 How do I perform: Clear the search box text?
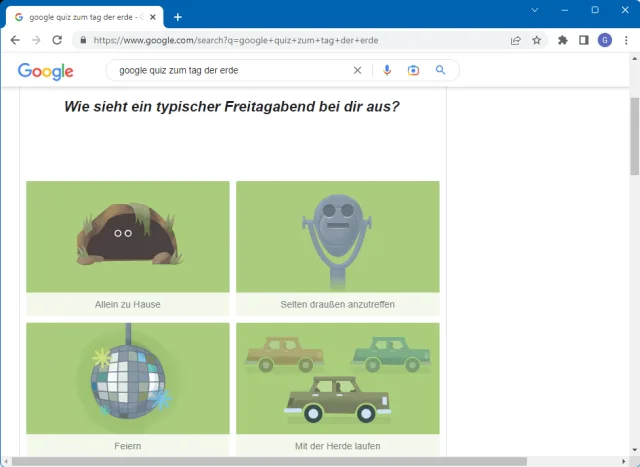tap(357, 71)
